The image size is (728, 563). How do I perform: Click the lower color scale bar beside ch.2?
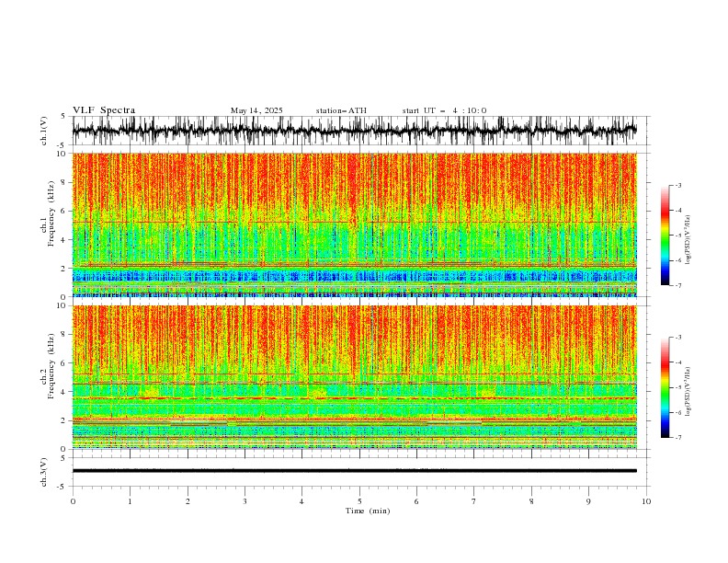(665, 387)
